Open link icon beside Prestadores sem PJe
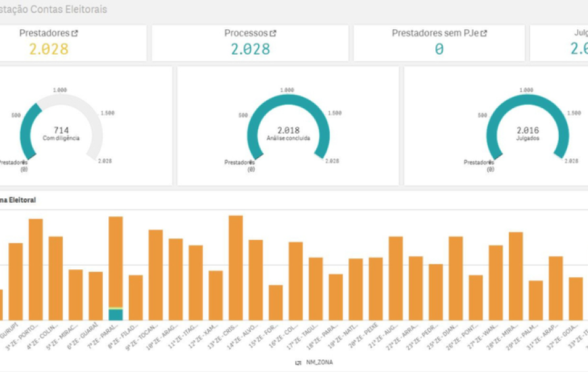Viewport: 588px width, 372px height. (484, 33)
